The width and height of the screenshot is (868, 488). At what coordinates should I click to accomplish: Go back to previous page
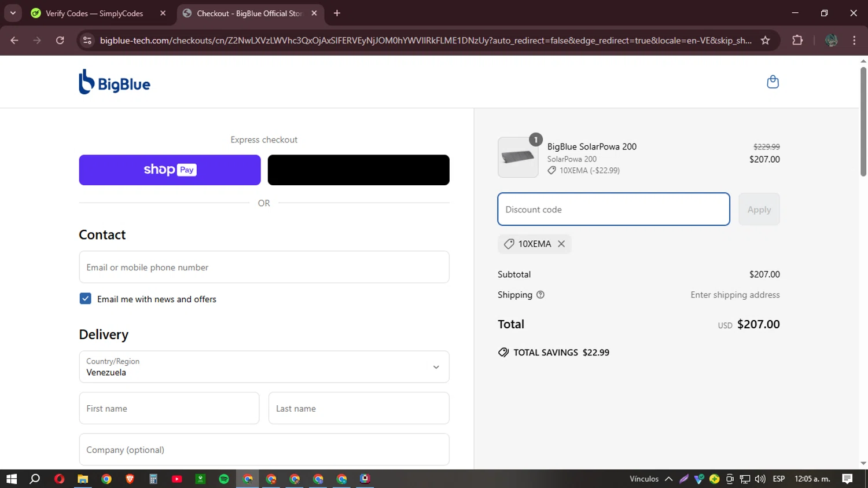click(14, 40)
